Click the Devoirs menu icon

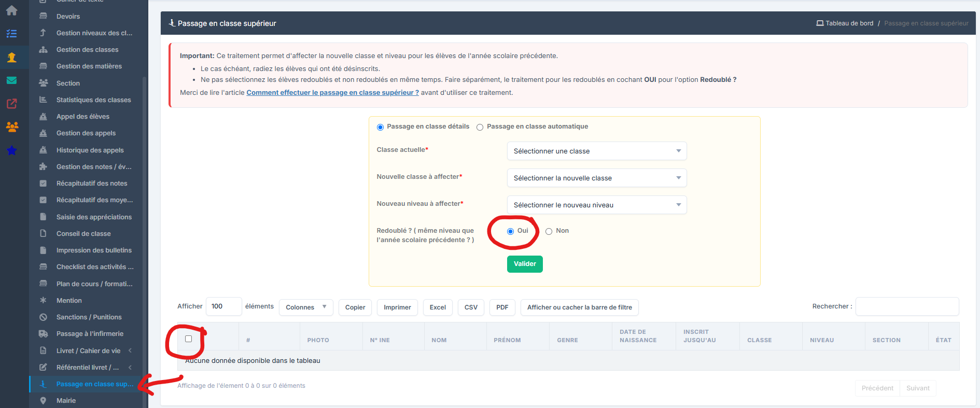pos(44,16)
